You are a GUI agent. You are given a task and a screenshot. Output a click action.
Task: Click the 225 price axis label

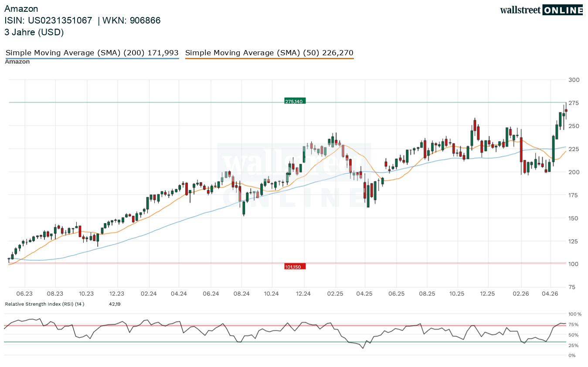[x=574, y=149]
